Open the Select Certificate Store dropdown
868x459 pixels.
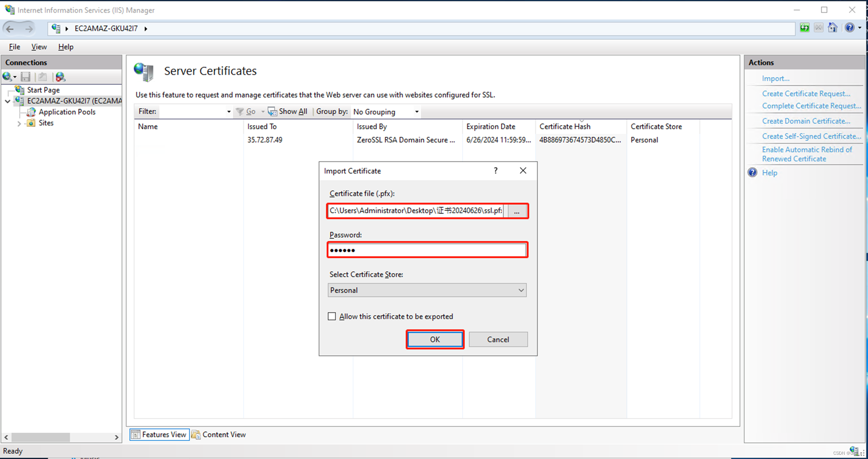point(427,290)
